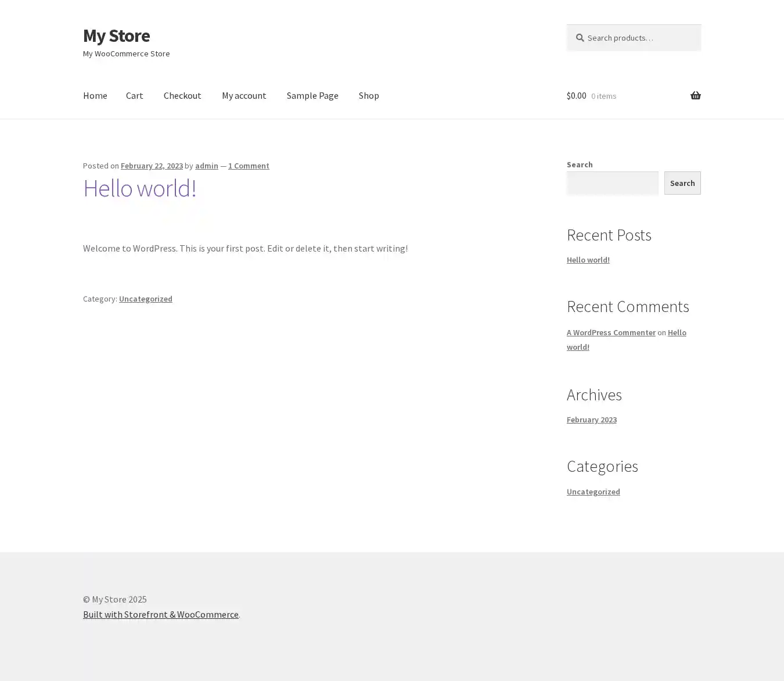Screen dimensions: 784x681
Task: Open the Checkout menu link
Action: coord(182,95)
